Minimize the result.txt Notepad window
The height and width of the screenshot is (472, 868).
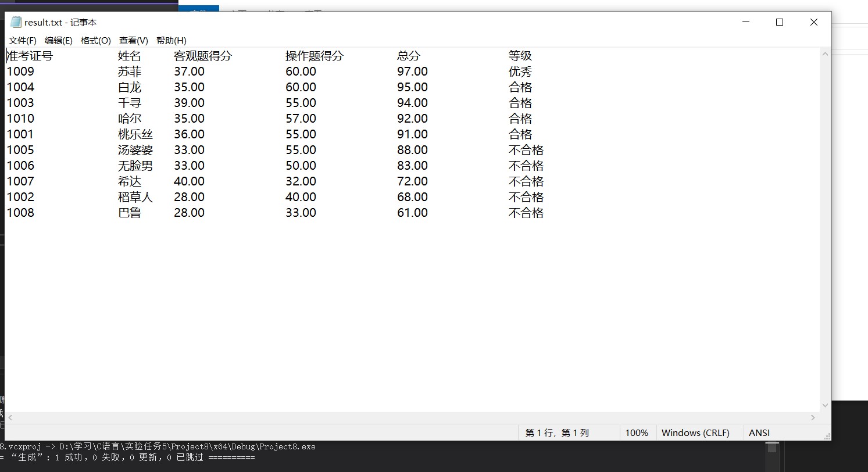(x=746, y=22)
